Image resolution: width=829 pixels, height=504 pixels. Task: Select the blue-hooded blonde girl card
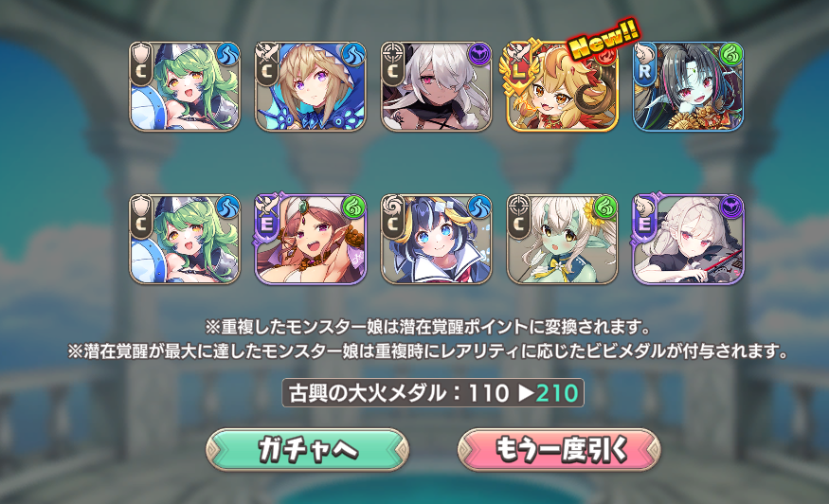click(x=311, y=87)
